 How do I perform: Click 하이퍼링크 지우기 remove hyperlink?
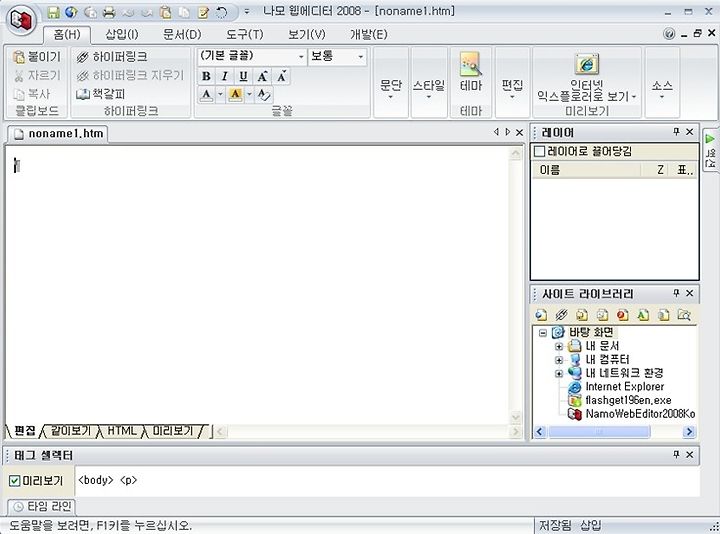click(x=130, y=75)
